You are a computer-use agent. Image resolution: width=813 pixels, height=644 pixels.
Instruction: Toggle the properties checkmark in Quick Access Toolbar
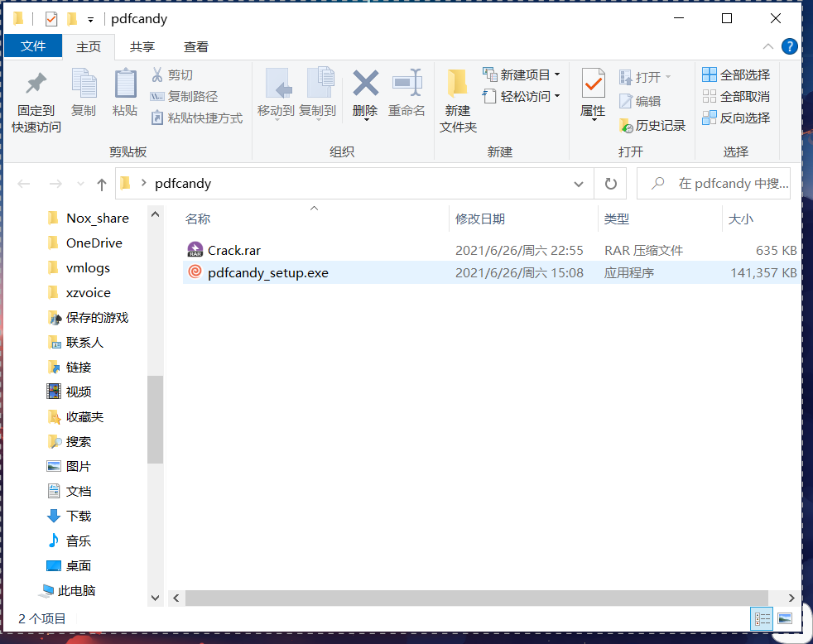[51, 19]
